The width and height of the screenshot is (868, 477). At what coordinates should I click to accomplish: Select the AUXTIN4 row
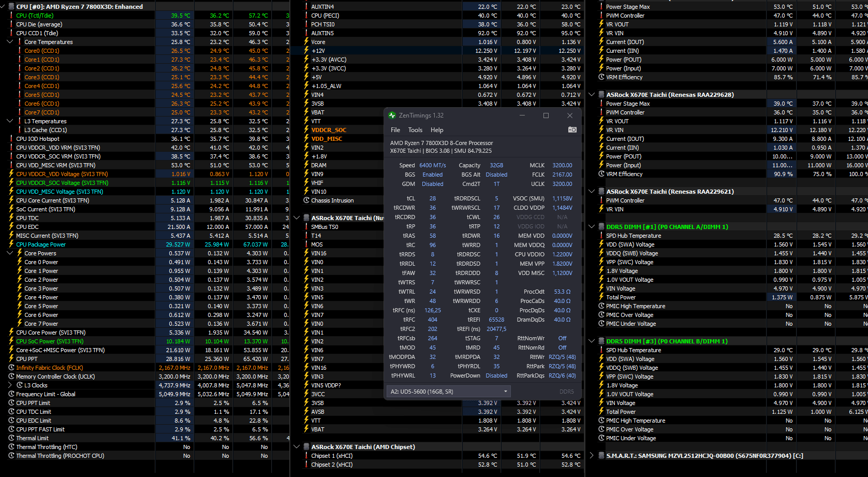438,7
